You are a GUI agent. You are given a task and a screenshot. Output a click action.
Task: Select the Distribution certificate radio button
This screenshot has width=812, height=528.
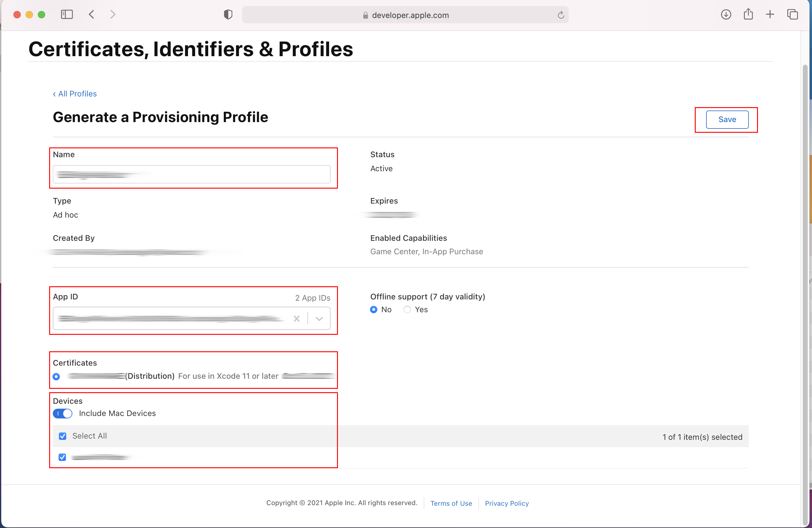56,376
